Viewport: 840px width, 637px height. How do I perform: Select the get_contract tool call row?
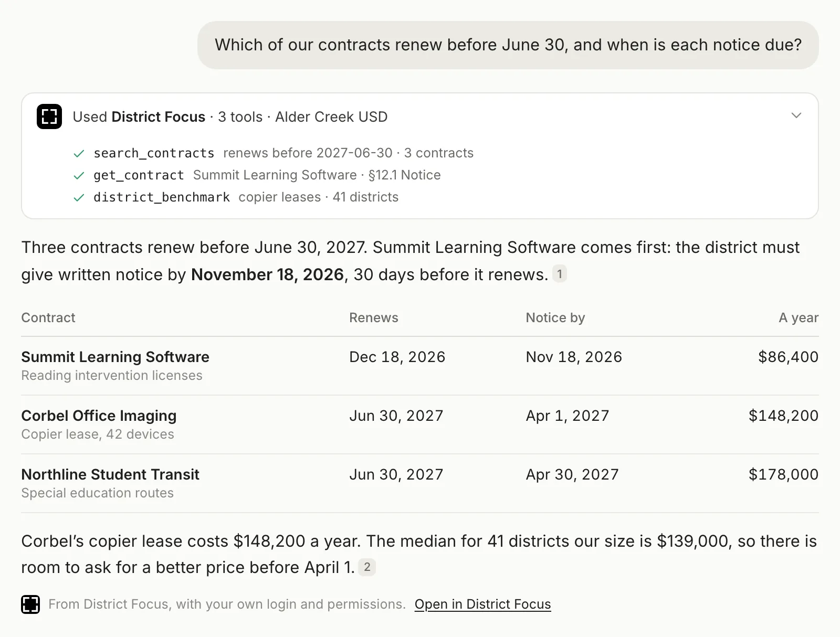[257, 175]
